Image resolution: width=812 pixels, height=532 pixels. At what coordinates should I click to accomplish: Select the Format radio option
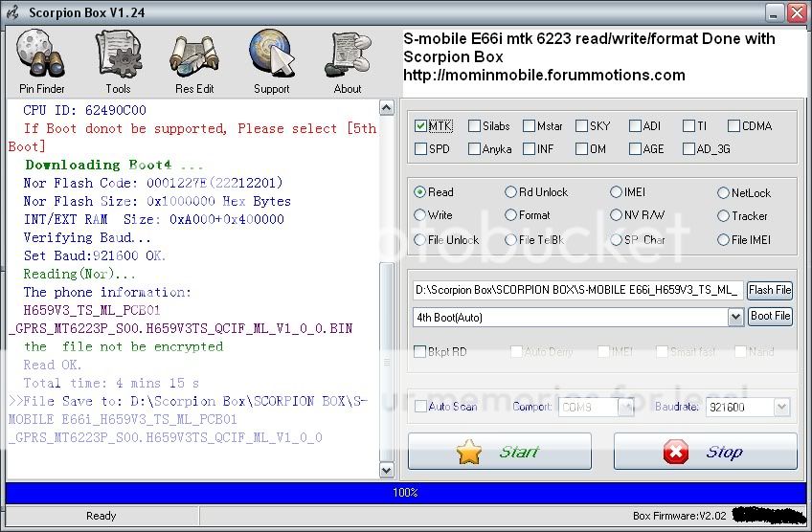click(x=510, y=214)
